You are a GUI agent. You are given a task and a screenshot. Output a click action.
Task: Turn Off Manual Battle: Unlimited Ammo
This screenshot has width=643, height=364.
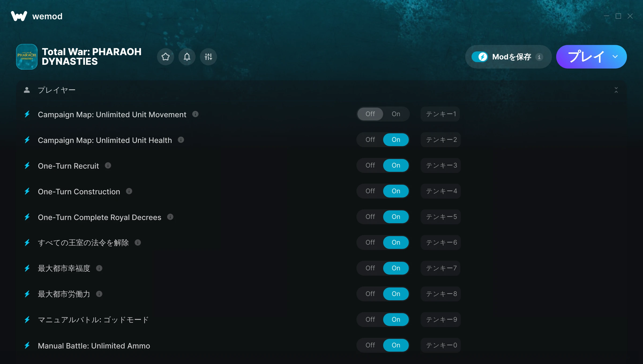tap(370, 345)
